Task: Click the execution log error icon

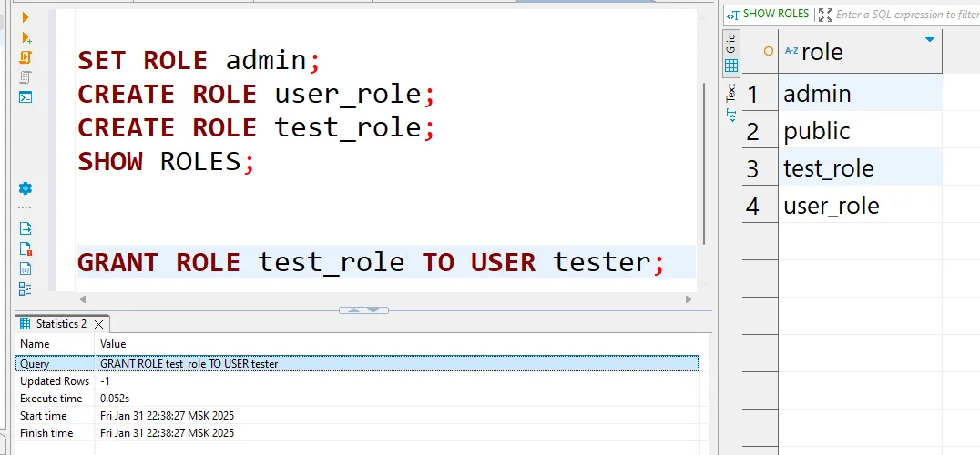Action: coord(26,248)
